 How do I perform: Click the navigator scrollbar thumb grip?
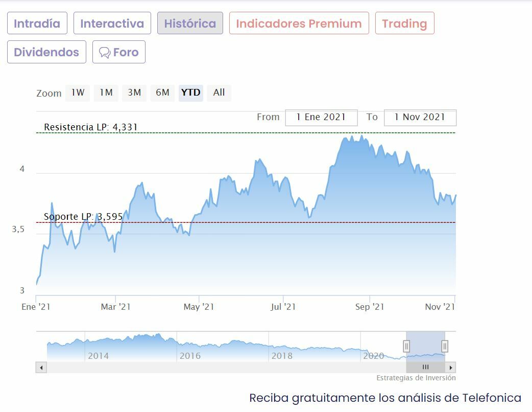(x=425, y=368)
